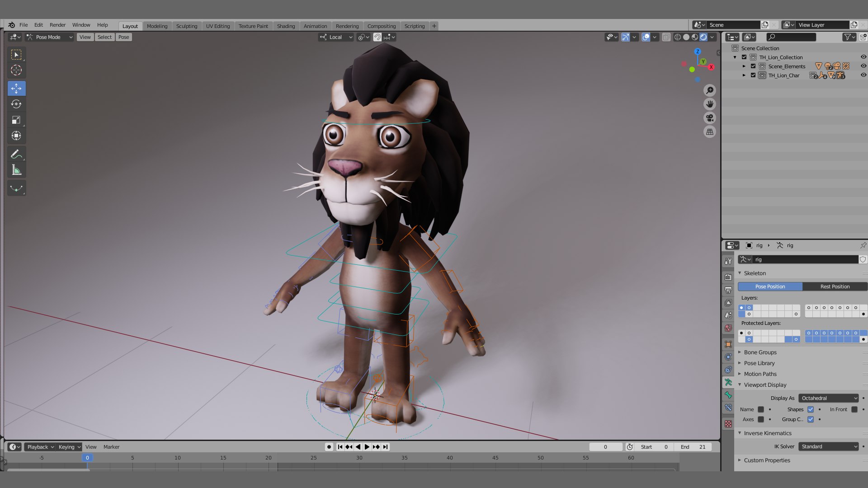Open the Texture properties tab
Viewport: 868px width, 488px height.
pos(728,424)
